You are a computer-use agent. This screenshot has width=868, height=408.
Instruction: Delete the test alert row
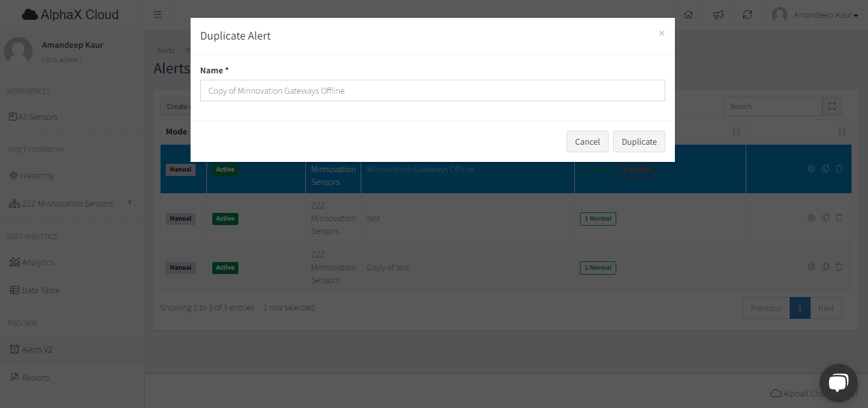839,218
